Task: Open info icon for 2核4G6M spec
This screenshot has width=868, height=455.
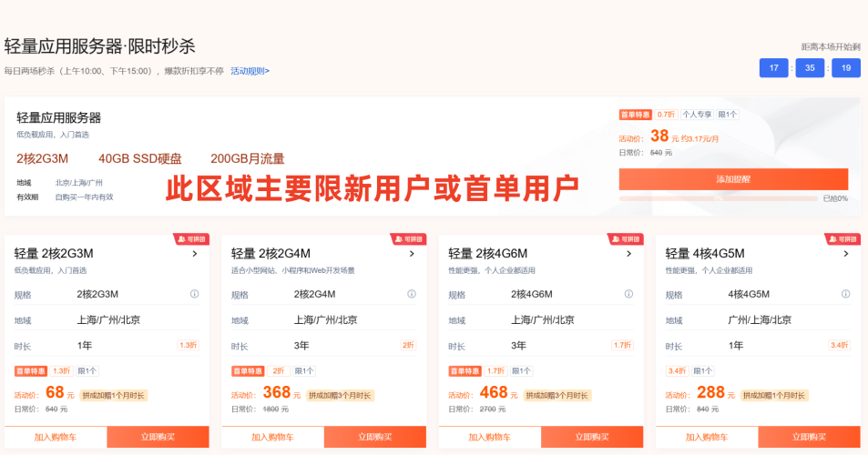Action: tap(628, 294)
